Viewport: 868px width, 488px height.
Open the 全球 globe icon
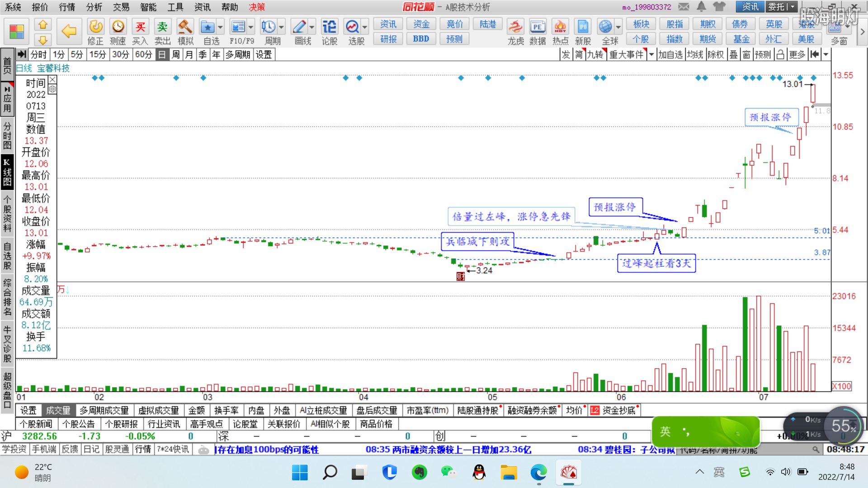click(605, 27)
